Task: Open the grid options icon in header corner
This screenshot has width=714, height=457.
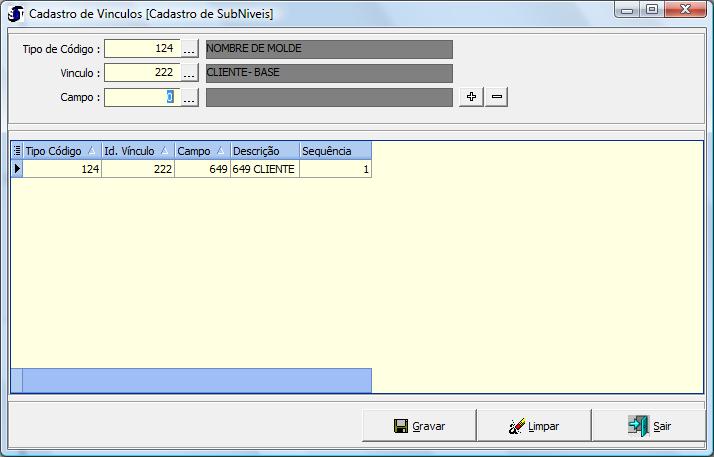Action: [17, 151]
